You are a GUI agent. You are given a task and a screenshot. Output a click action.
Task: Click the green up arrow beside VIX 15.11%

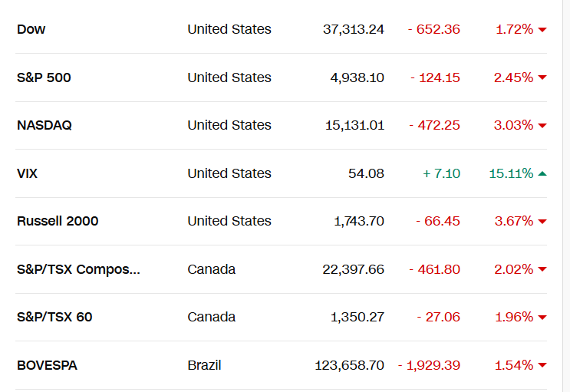point(542,173)
